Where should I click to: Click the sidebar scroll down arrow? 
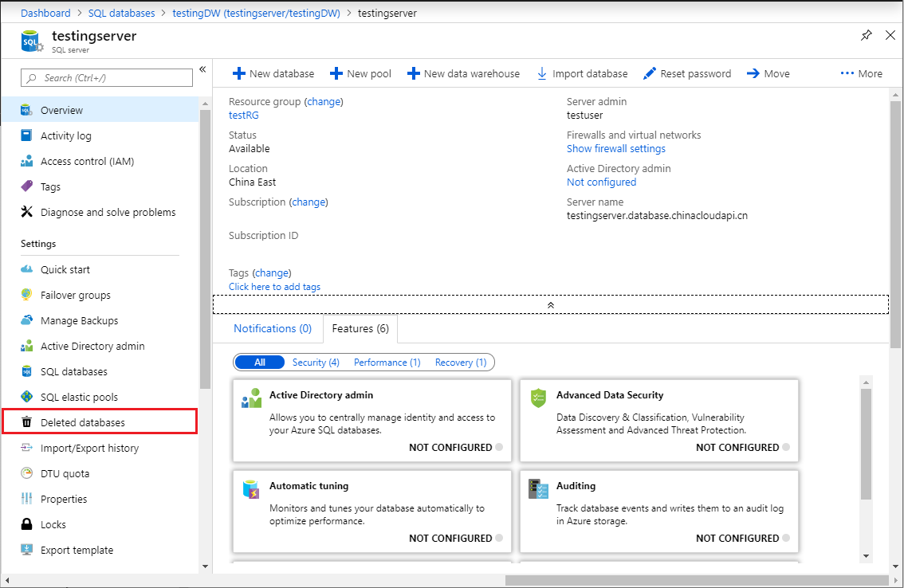click(205, 566)
